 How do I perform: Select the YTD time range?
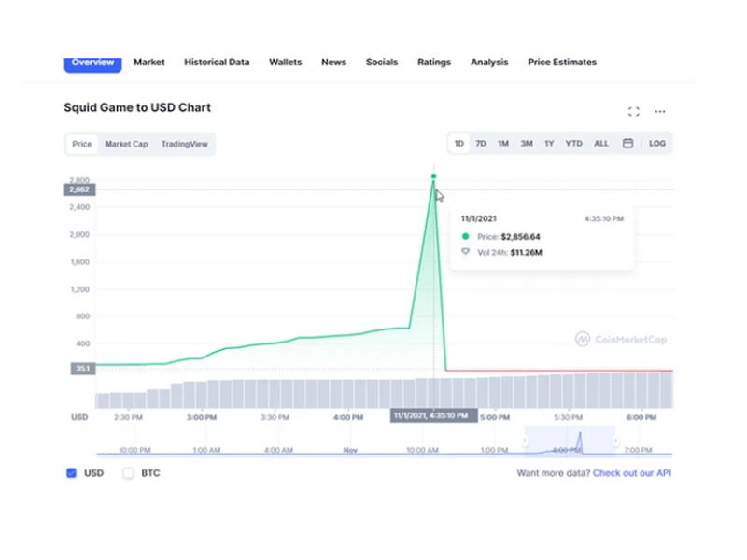(x=573, y=144)
